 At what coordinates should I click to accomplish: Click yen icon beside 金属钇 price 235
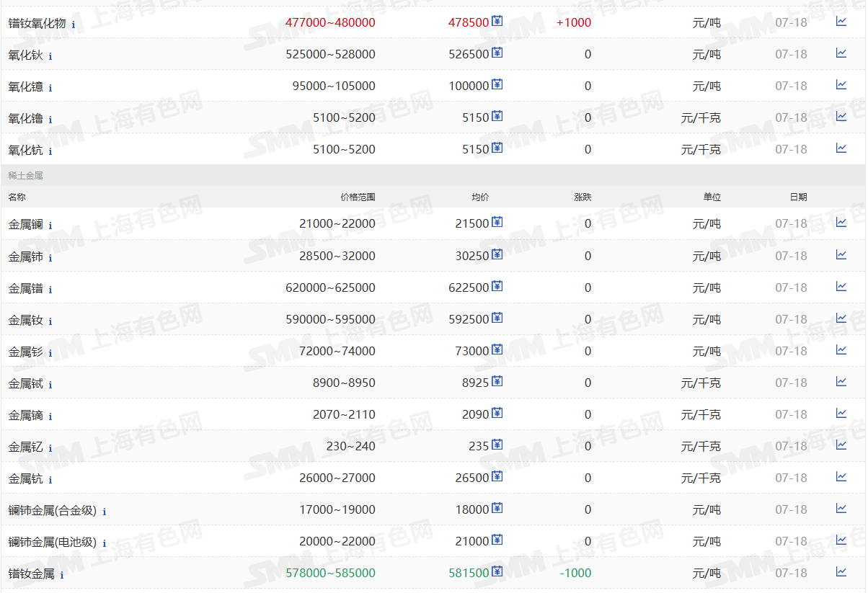click(497, 445)
